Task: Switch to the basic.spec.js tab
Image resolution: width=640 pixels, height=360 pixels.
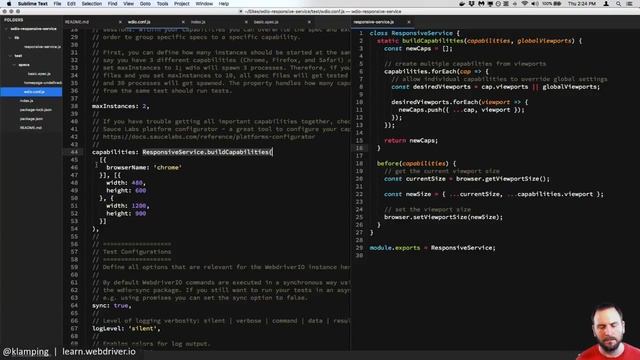Action: 266,22
